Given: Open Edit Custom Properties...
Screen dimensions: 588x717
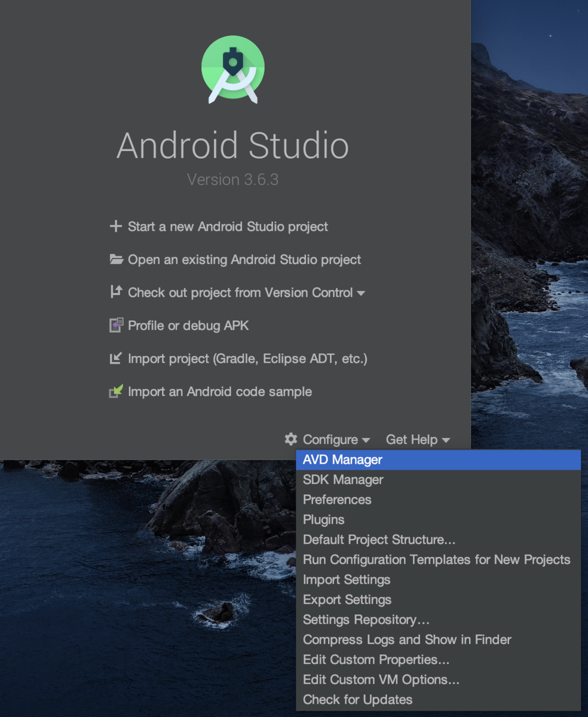Looking at the screenshot, I should (x=438, y=660).
